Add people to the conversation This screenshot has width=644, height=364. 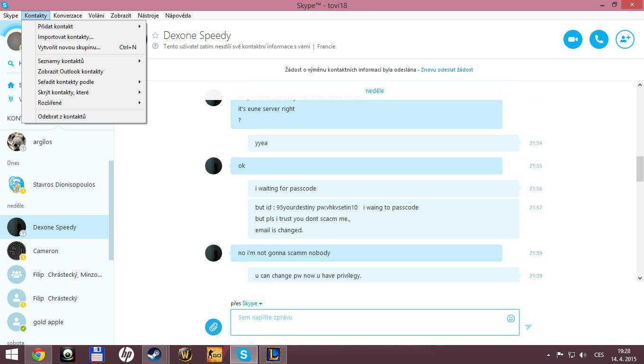point(625,39)
